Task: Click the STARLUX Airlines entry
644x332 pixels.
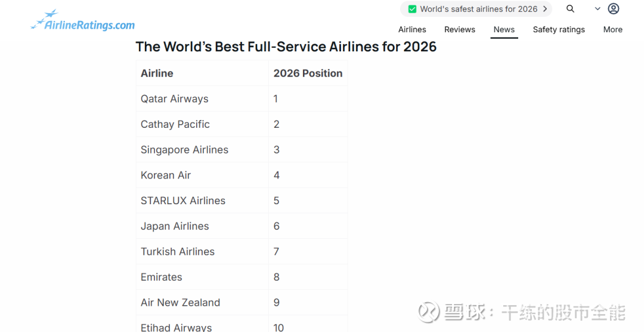Action: pyautogui.click(x=183, y=201)
